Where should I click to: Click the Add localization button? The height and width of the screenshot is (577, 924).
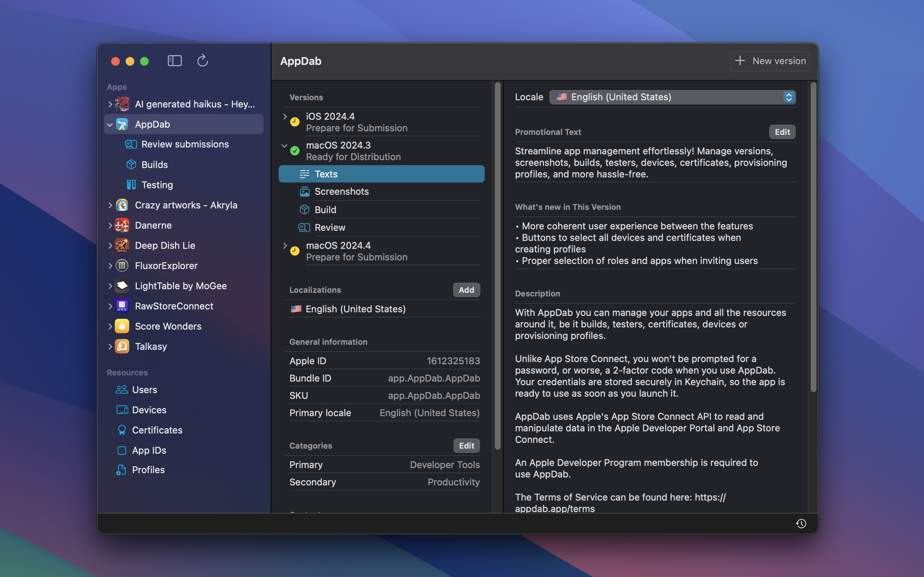(x=466, y=290)
